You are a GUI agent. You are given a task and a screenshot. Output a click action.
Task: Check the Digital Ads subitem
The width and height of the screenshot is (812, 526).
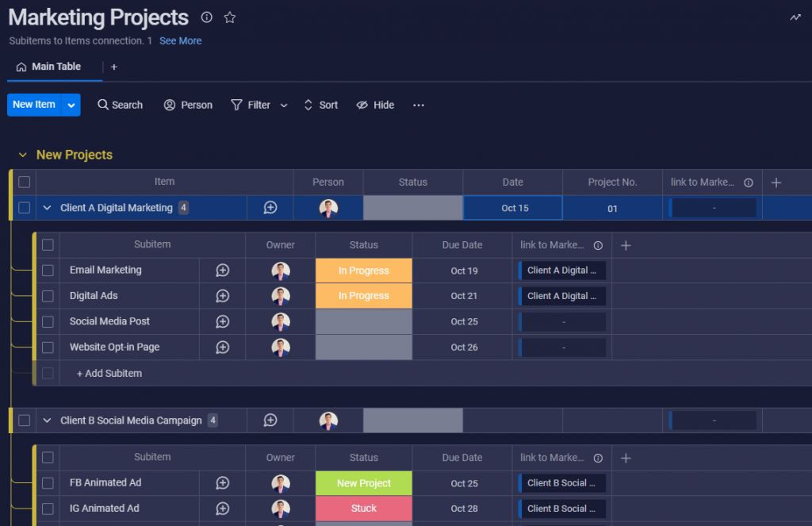pos(48,296)
